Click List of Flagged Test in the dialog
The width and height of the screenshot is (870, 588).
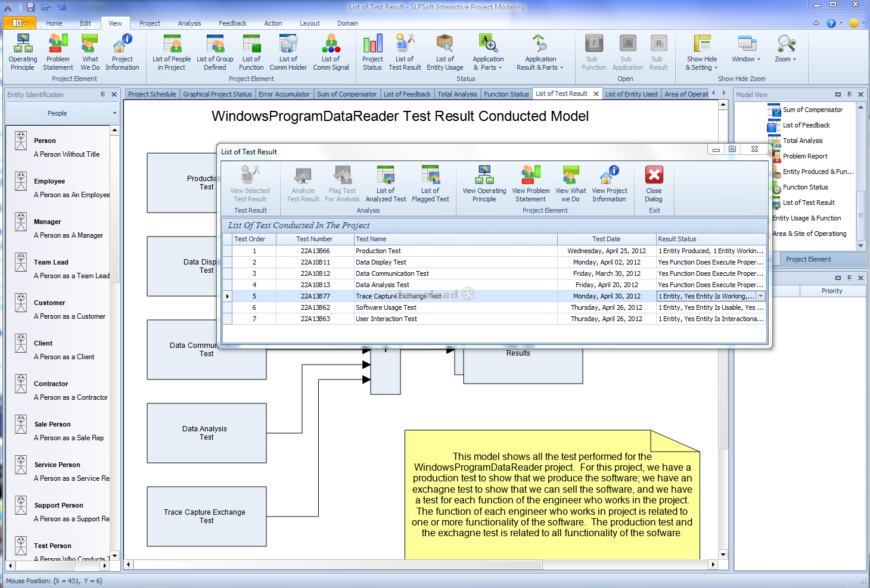point(430,184)
